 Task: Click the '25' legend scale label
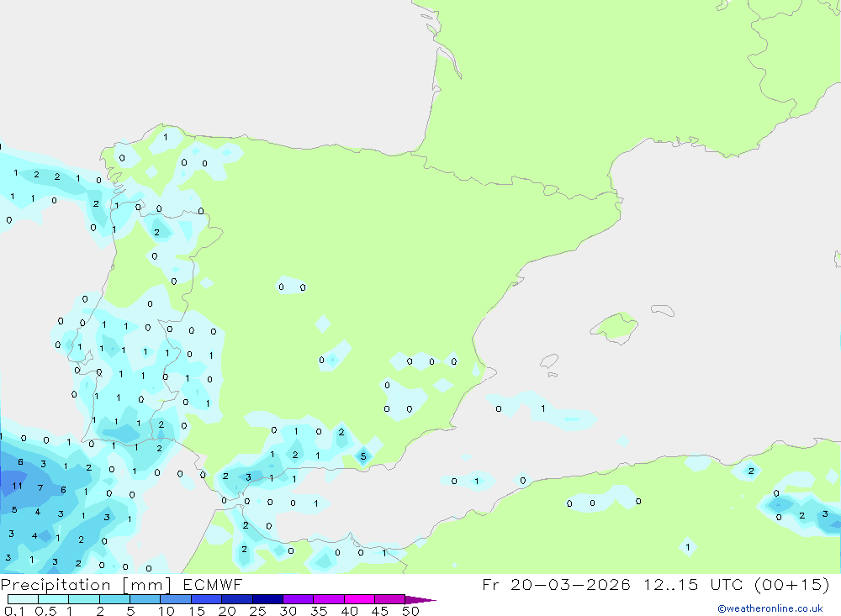point(257,611)
